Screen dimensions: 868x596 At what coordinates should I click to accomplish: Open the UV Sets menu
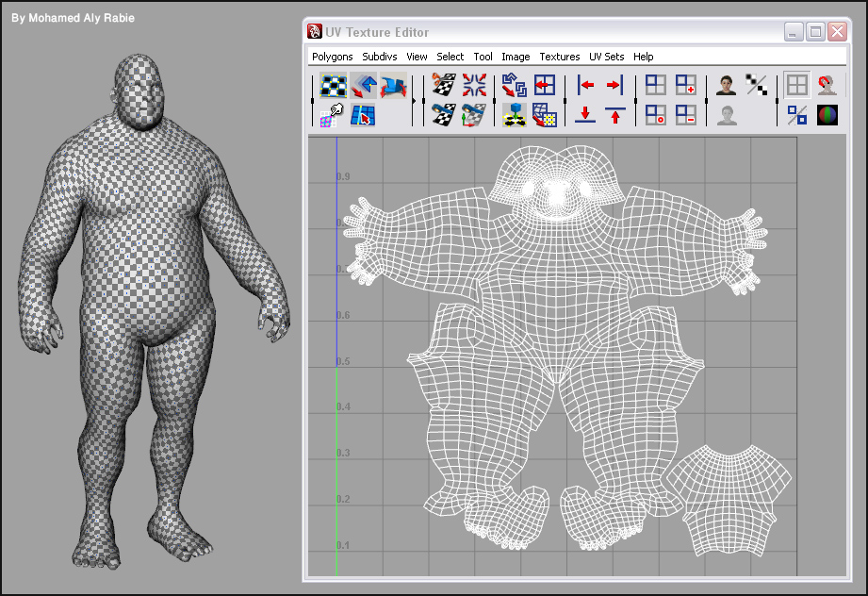point(606,57)
